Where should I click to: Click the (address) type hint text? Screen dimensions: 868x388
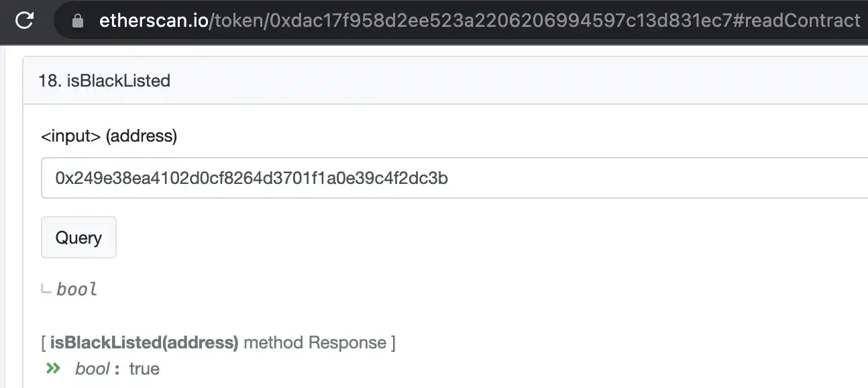pos(142,136)
